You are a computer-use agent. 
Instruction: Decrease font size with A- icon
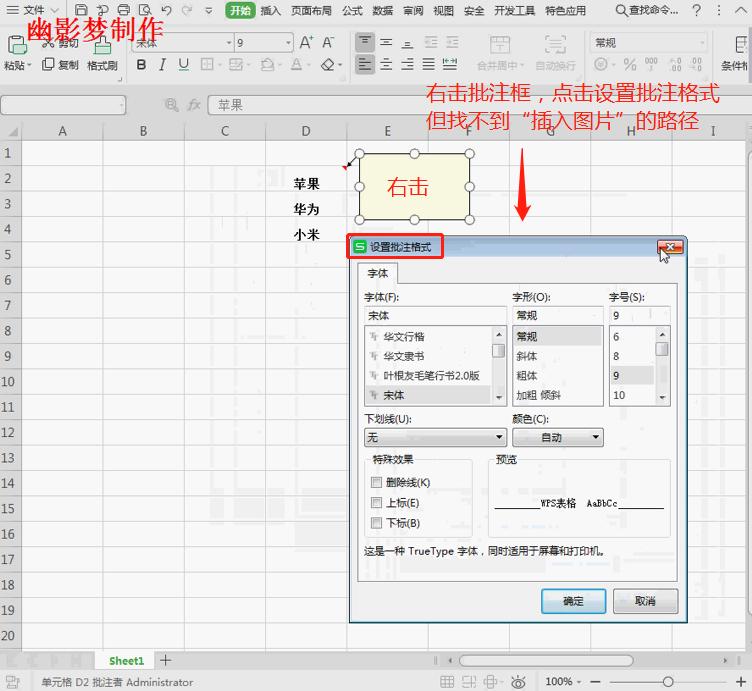point(328,43)
